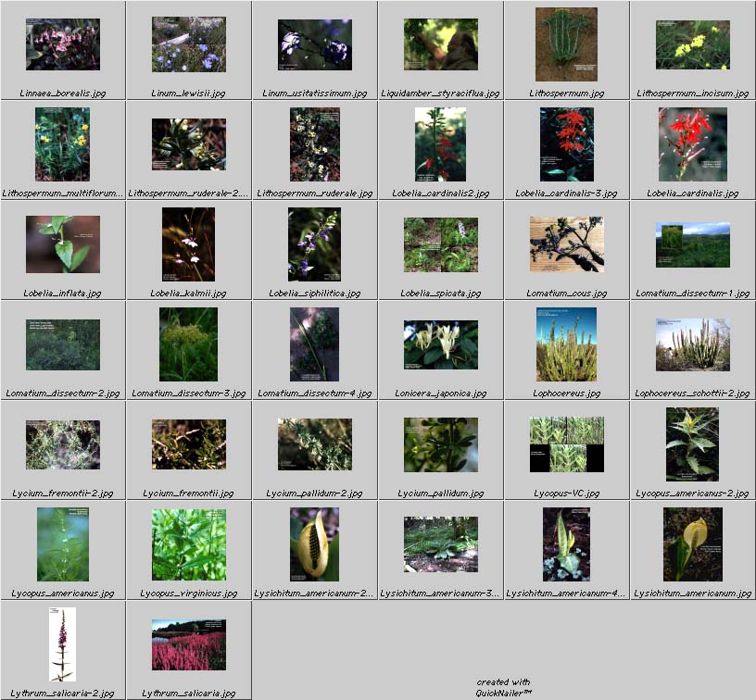Screen dimensions: 756x700
Task: Open the Lomatium_cous.jpg thumbnail
Action: (x=566, y=244)
